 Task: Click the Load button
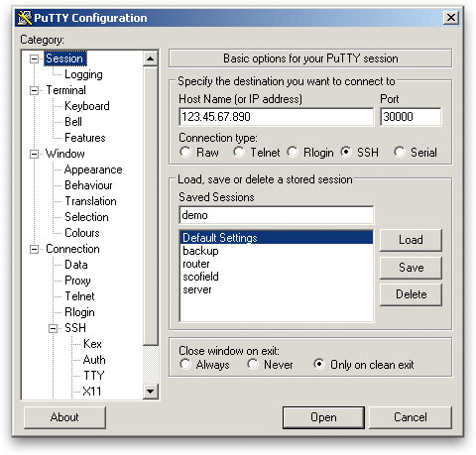coord(411,240)
